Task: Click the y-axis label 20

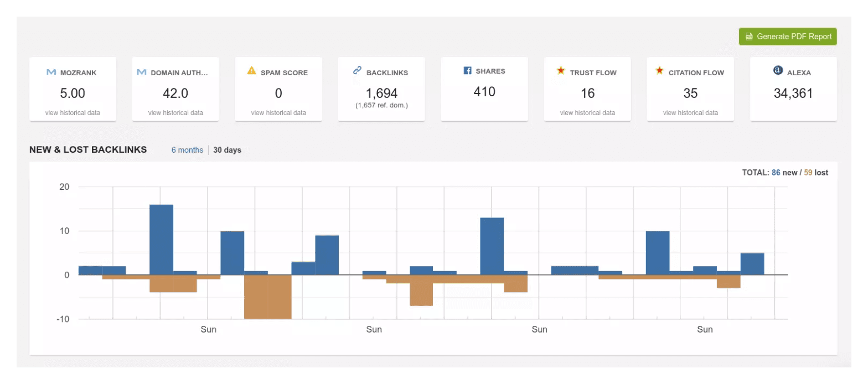Action: click(x=64, y=187)
